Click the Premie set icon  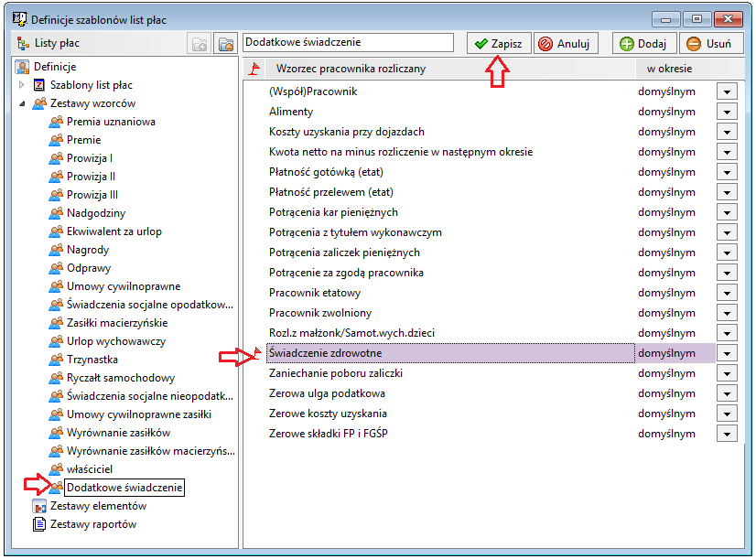pyautogui.click(x=56, y=140)
